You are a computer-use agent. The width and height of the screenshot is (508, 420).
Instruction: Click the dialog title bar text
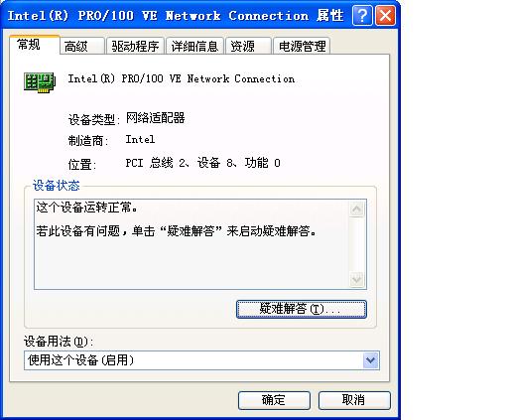point(176,16)
